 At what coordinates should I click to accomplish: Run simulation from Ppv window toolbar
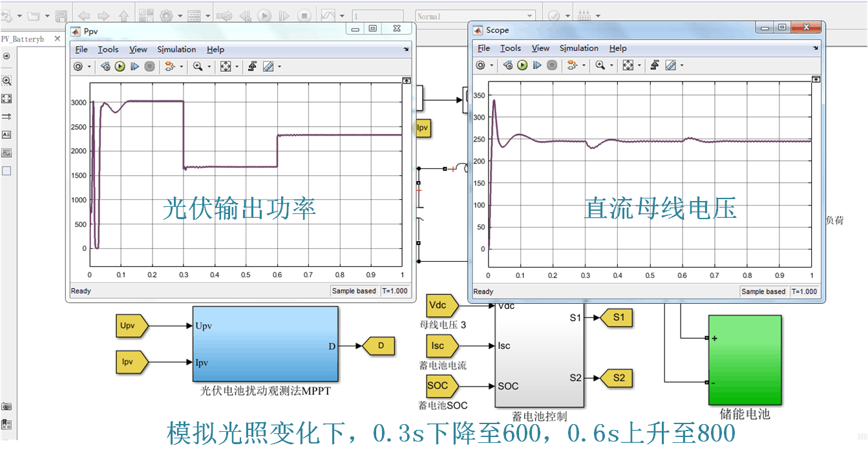click(120, 66)
